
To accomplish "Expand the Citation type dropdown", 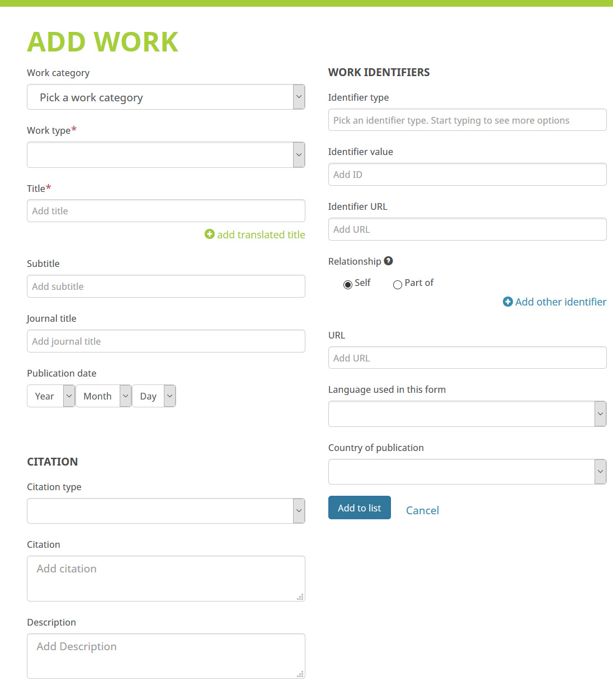I will click(x=166, y=511).
